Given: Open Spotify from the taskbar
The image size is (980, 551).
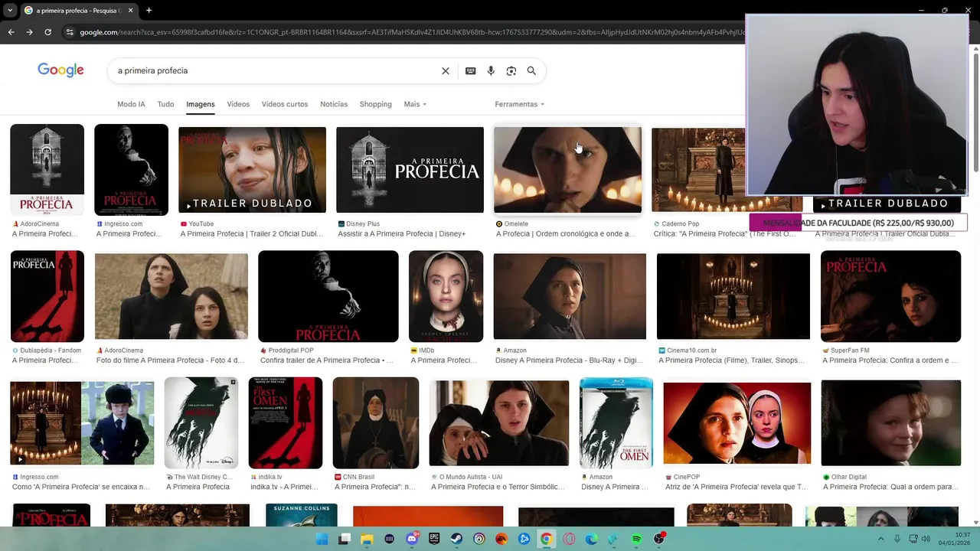Looking at the screenshot, I should pos(636,539).
